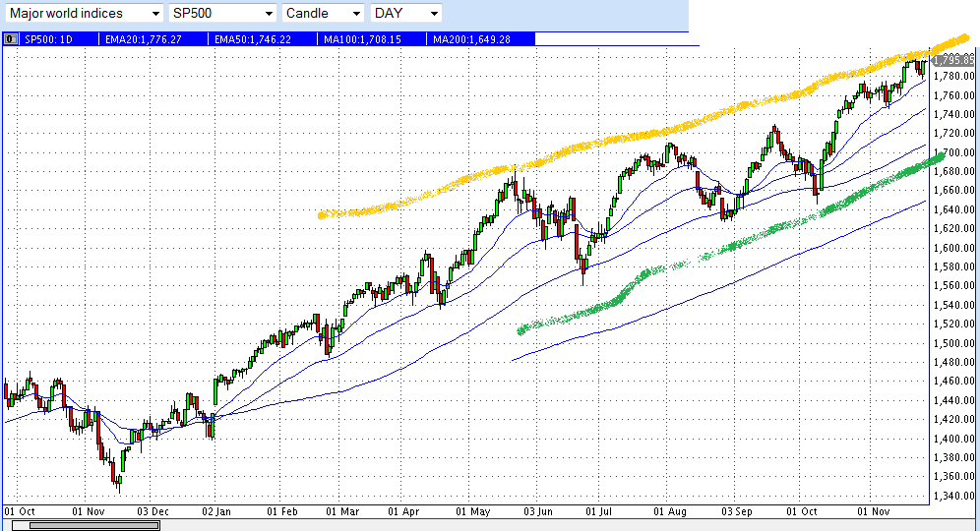Click the 01 Oct date label at the left end
The width and height of the screenshot is (980, 531).
click(20, 511)
